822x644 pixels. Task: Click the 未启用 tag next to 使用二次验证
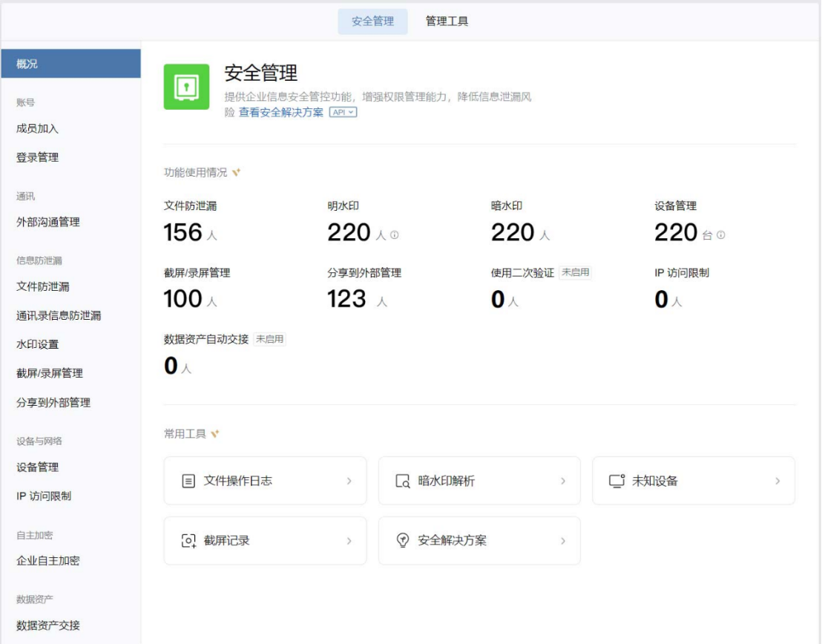(576, 272)
